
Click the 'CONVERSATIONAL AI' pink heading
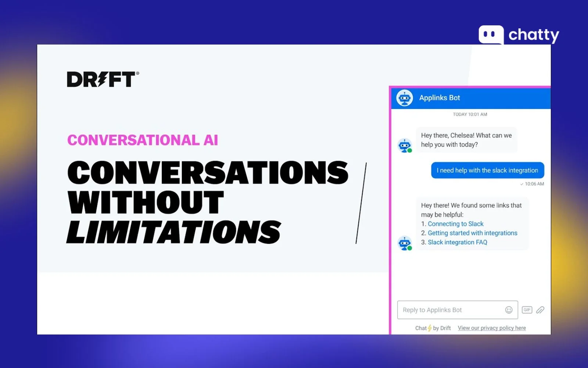click(x=143, y=140)
